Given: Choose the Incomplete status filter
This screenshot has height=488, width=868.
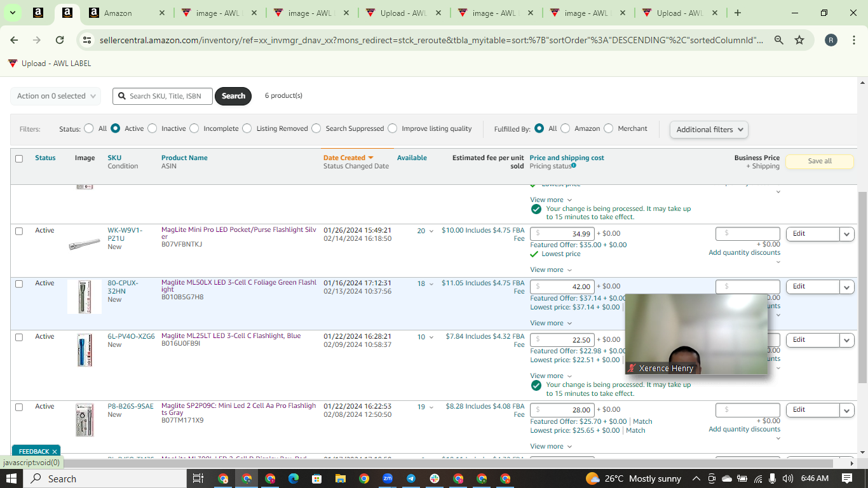Looking at the screenshot, I should tap(194, 128).
